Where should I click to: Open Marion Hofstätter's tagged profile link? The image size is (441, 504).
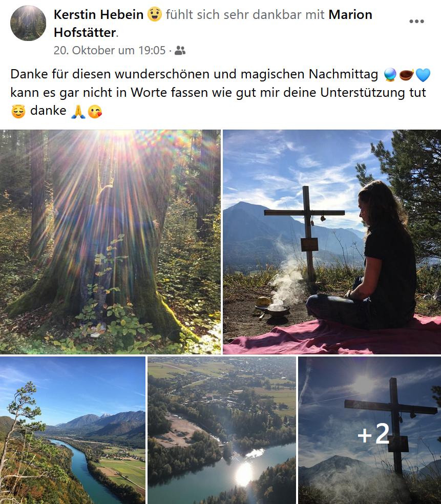point(213,24)
